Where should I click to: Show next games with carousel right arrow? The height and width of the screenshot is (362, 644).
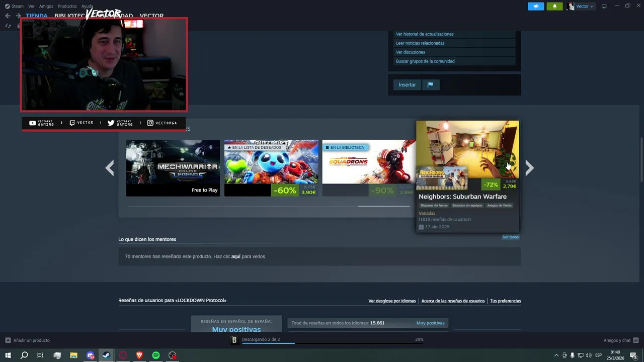point(529,168)
